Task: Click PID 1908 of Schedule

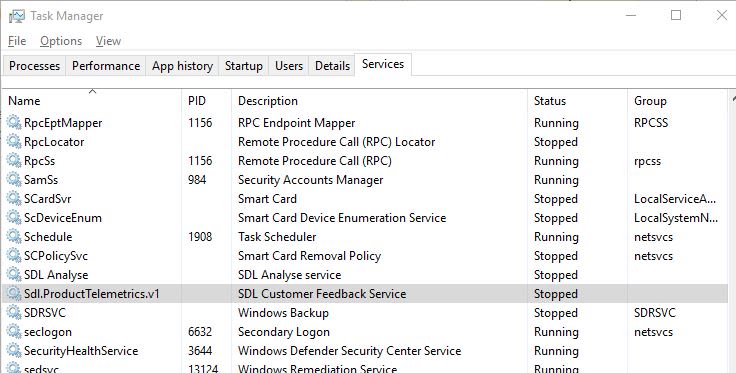Action: coord(200,236)
